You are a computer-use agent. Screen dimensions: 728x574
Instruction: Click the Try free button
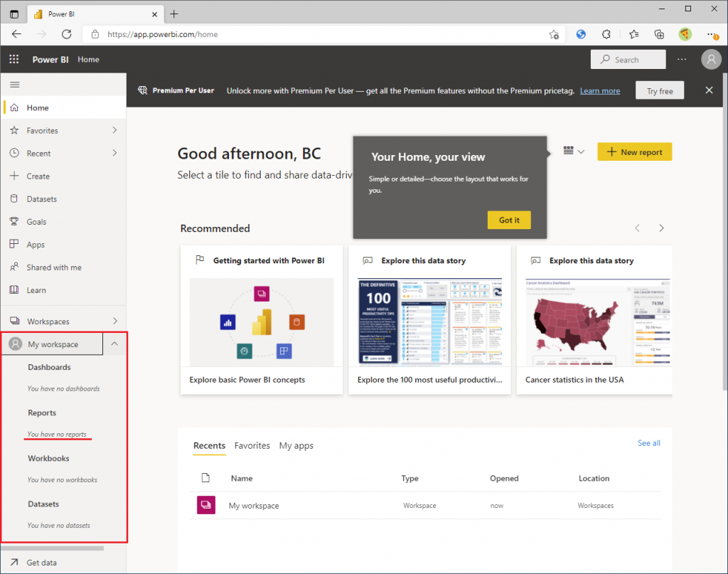(x=660, y=90)
